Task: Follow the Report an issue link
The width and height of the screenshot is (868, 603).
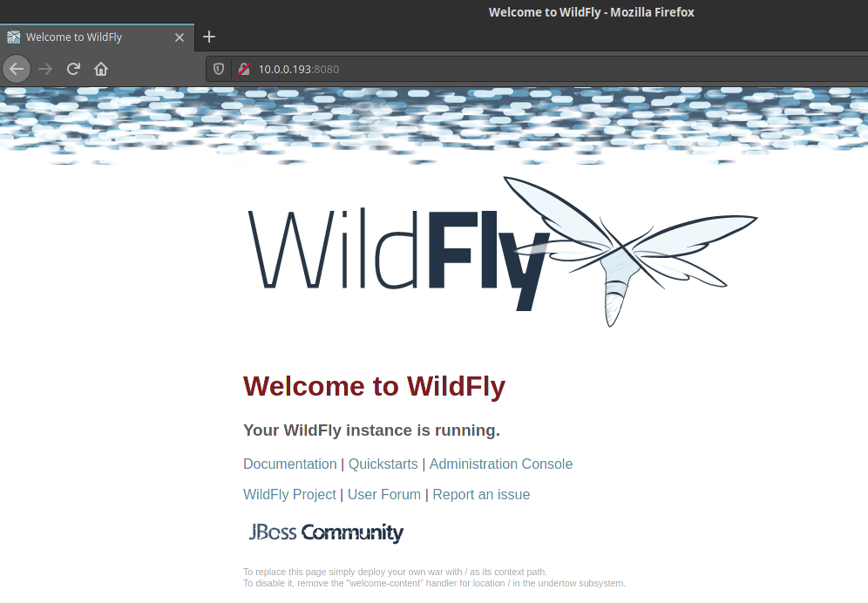Action: pos(481,494)
